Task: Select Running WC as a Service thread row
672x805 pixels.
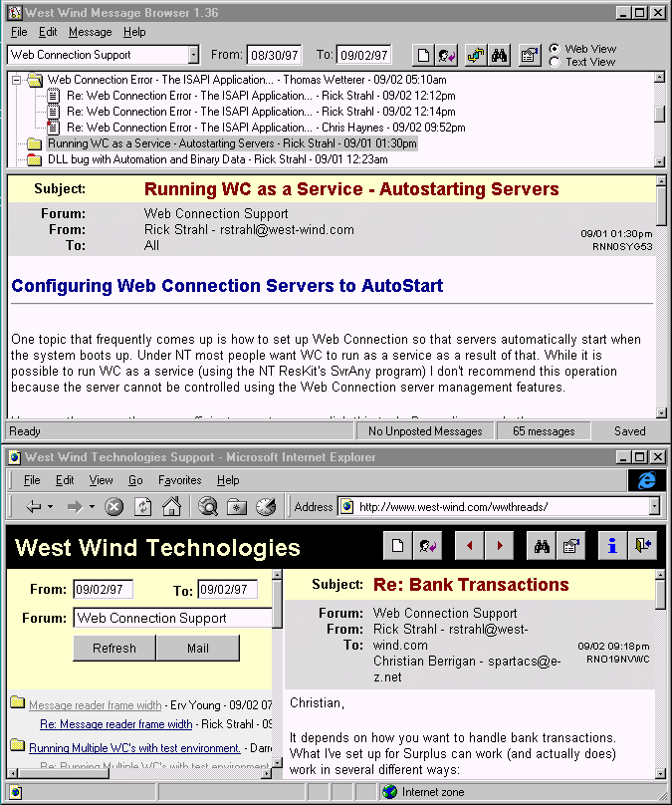Action: pos(232,143)
